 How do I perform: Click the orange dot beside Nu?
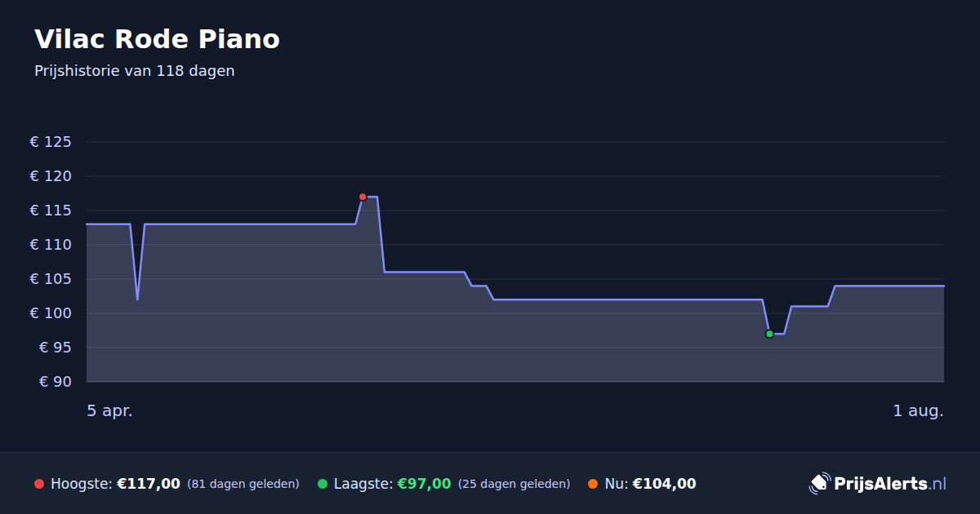pos(593,484)
